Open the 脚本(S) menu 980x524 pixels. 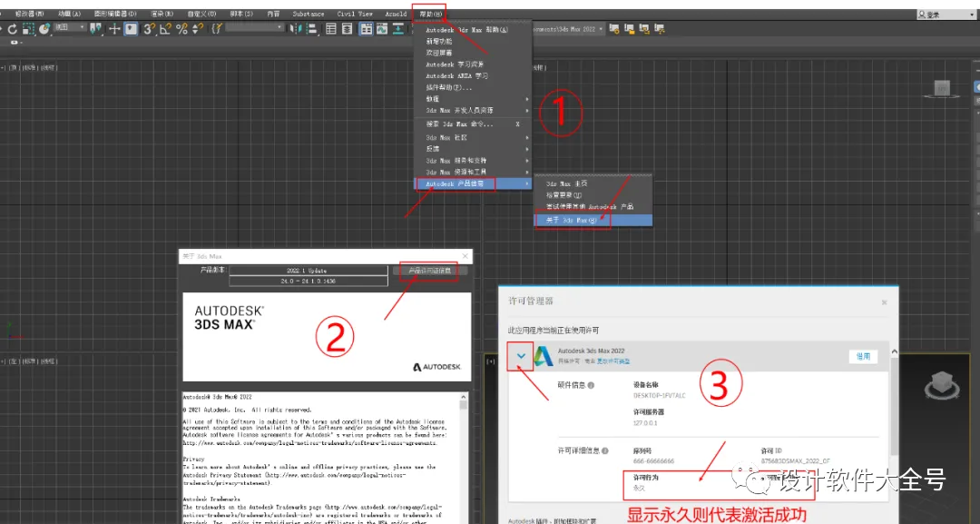tap(241, 14)
